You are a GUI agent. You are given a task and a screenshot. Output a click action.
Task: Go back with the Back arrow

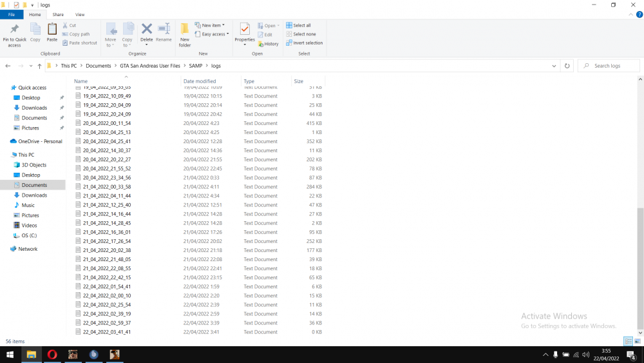pos(8,66)
